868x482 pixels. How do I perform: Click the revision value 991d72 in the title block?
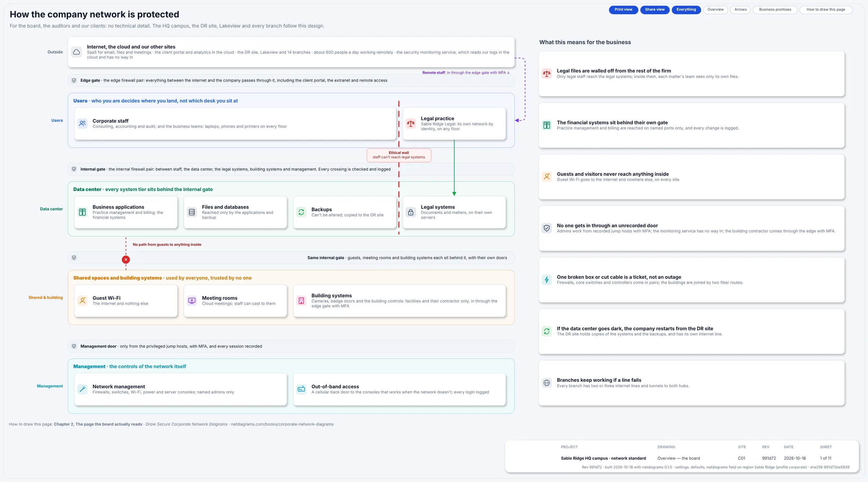click(769, 458)
